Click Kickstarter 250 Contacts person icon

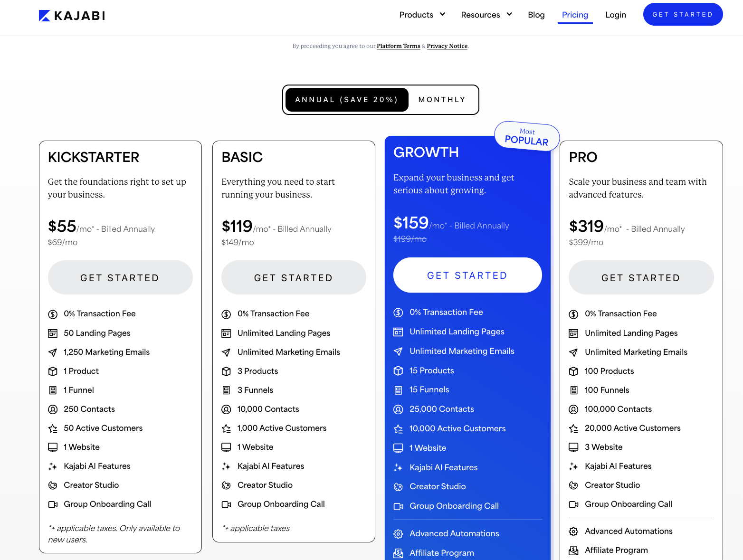pos(53,409)
